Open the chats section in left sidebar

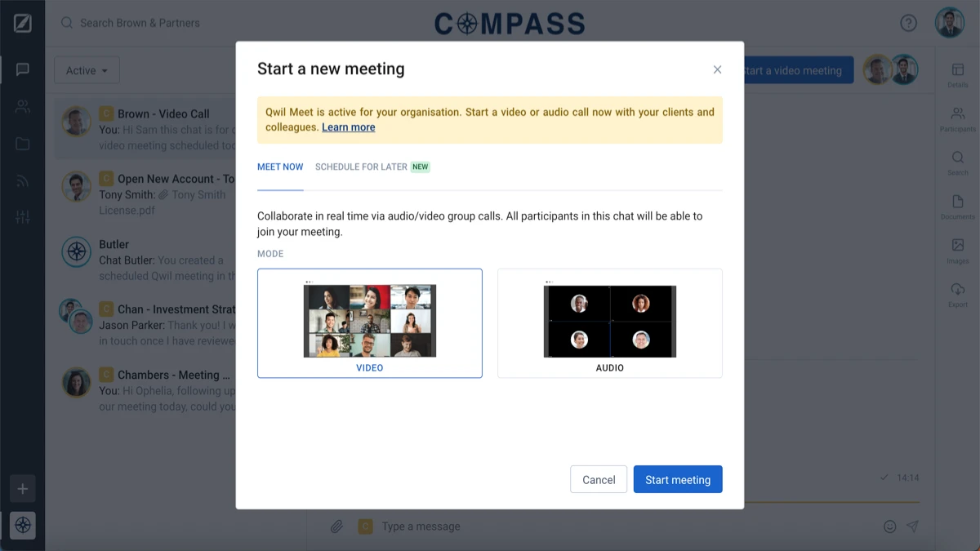click(23, 69)
